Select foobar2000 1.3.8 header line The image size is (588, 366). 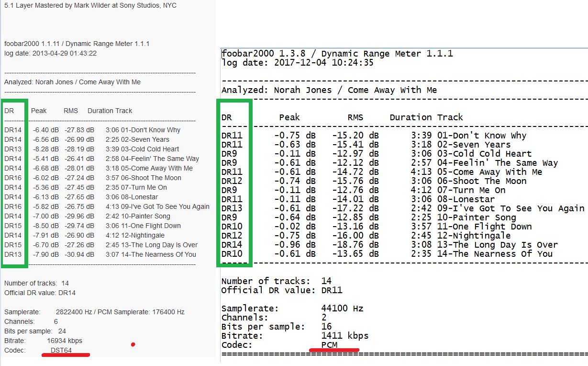(x=337, y=54)
